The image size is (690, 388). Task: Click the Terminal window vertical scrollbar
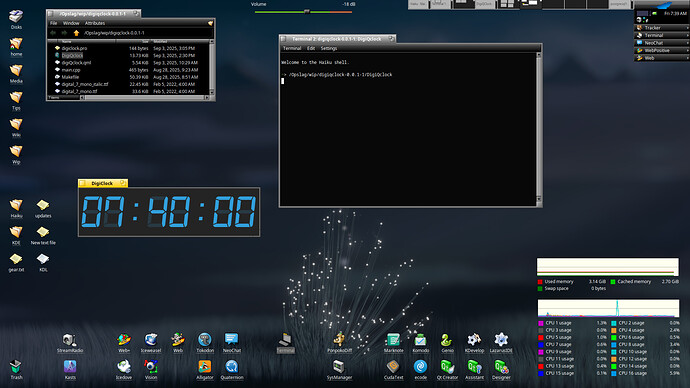[x=539, y=127]
